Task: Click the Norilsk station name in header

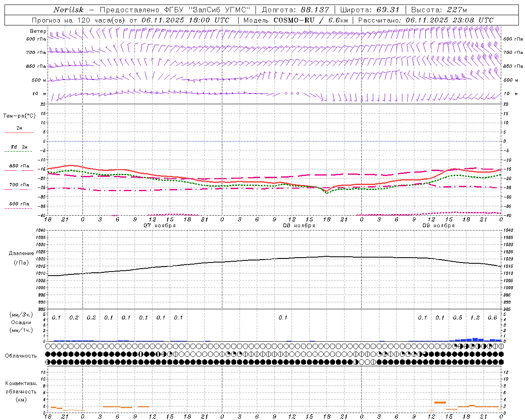Action: 68,10
